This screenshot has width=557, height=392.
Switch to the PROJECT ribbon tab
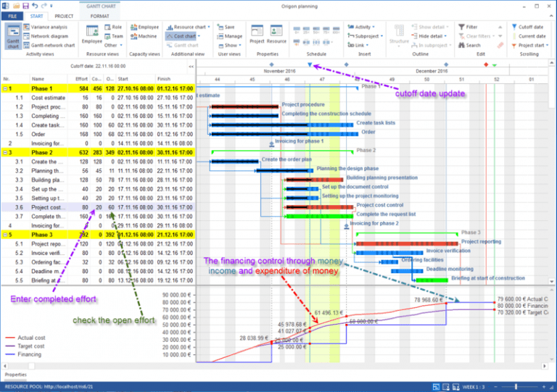(64, 17)
